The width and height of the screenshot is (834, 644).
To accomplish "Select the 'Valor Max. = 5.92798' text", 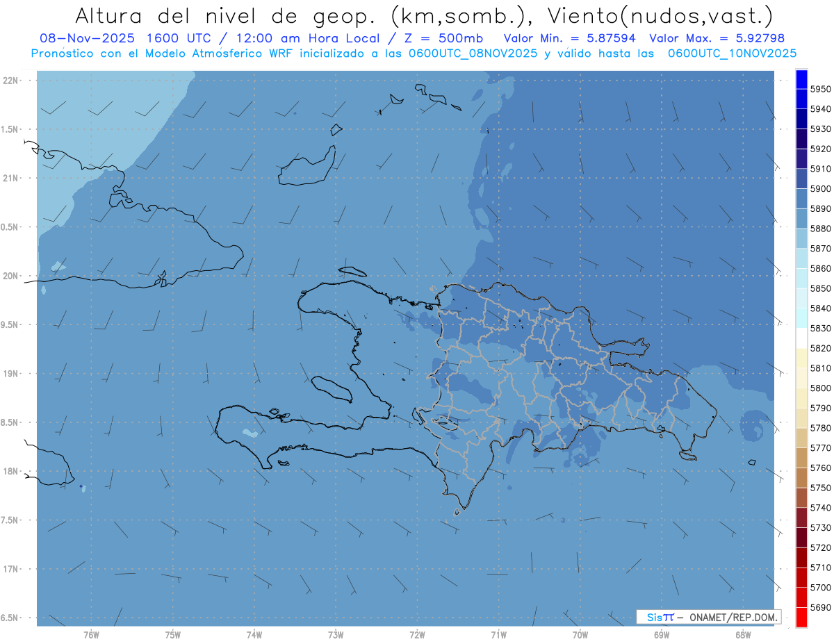I will [717, 38].
